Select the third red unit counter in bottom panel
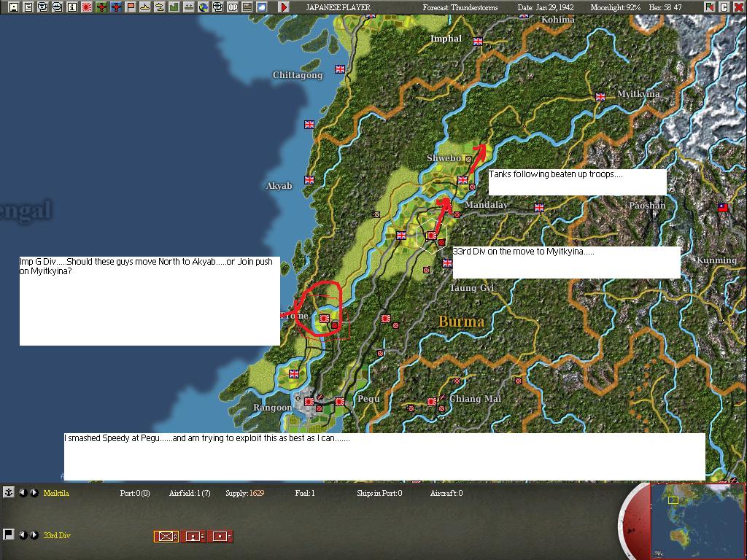Viewport: 747px width, 560px height. point(220,536)
